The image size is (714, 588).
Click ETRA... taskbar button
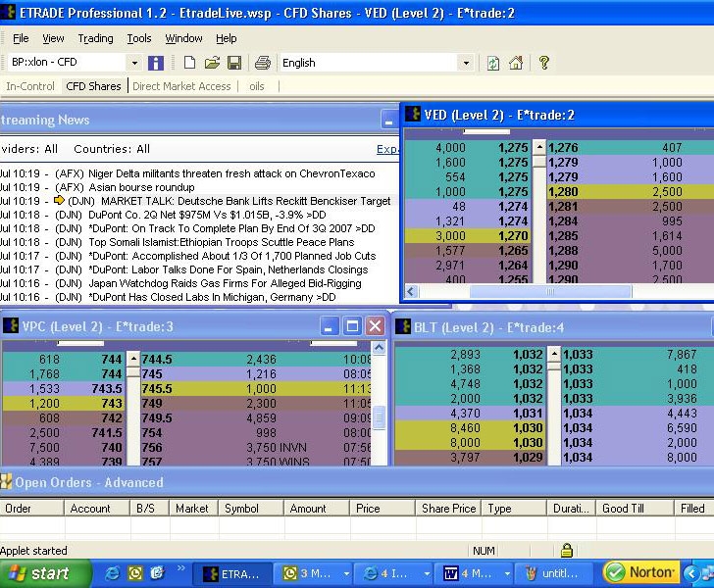point(232,574)
